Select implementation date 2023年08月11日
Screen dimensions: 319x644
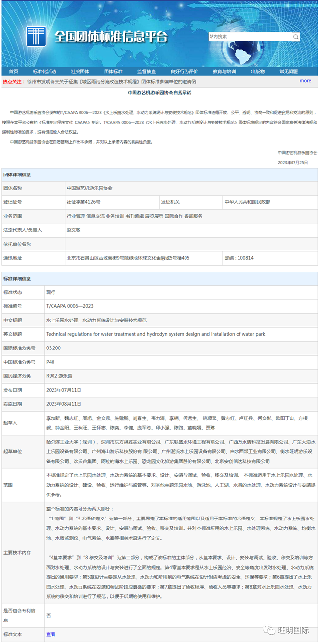coord(64,404)
